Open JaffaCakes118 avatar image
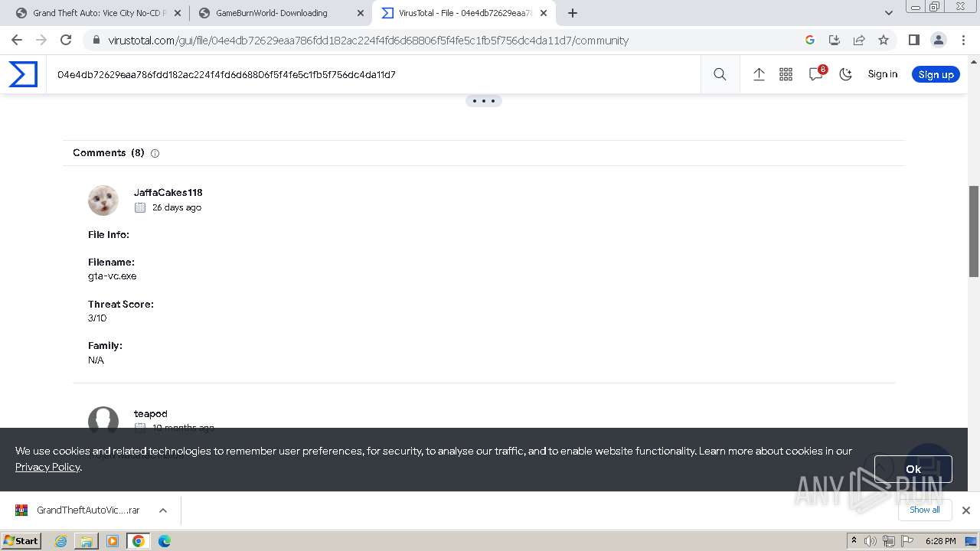980x551 pixels. [x=103, y=201]
